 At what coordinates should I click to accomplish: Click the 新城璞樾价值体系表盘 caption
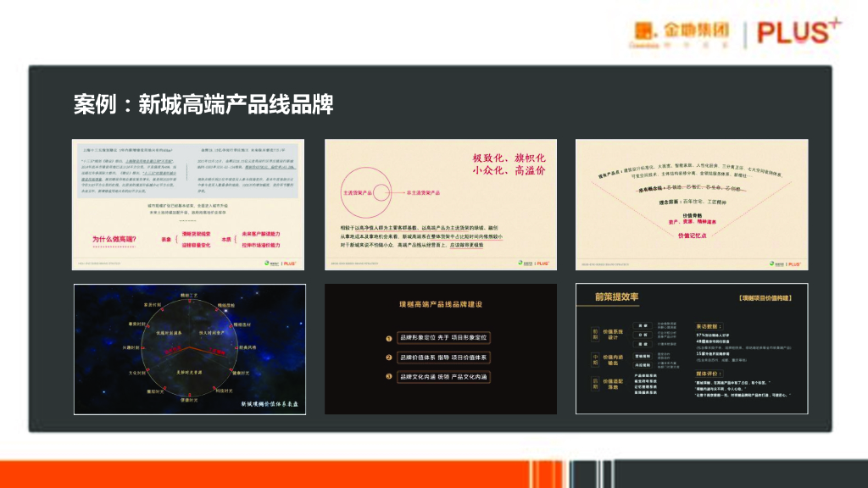pyautogui.click(x=270, y=404)
